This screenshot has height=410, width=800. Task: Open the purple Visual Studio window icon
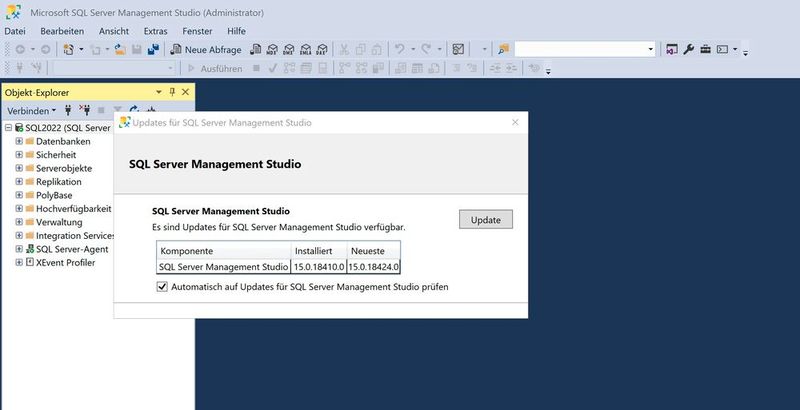pos(672,49)
